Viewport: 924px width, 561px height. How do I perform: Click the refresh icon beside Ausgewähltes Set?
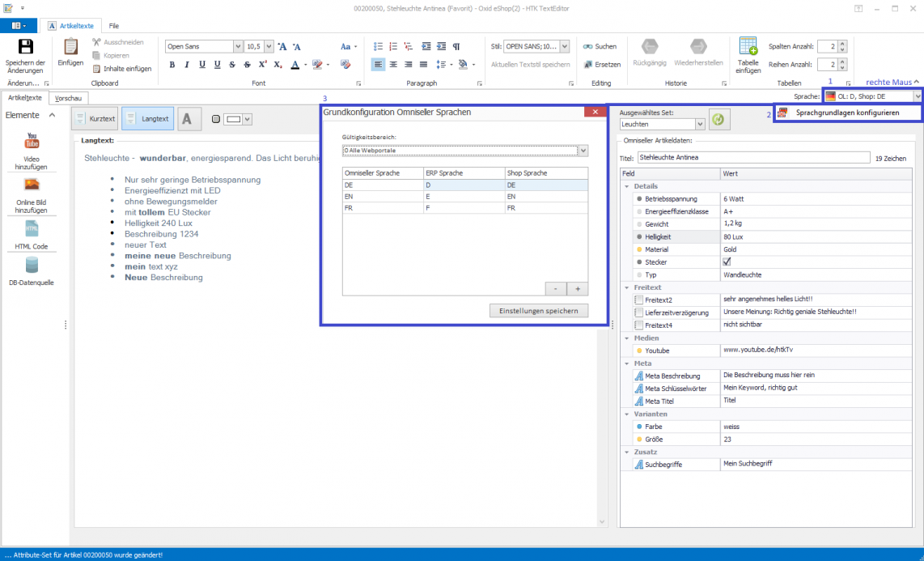(x=719, y=119)
